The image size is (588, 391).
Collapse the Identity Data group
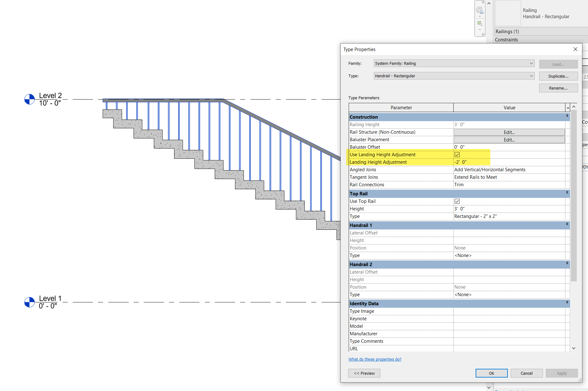pos(567,302)
